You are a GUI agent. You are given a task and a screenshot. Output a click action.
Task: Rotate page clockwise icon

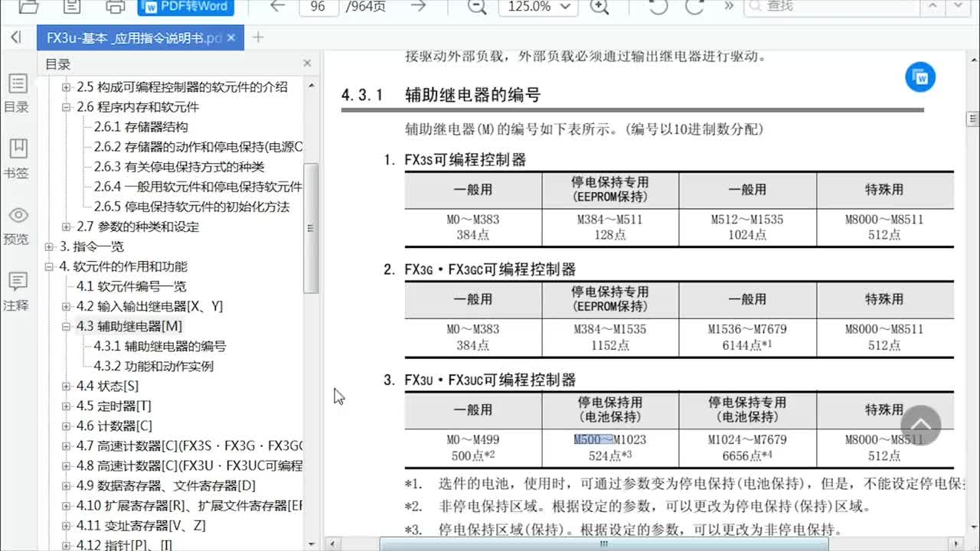[694, 6]
